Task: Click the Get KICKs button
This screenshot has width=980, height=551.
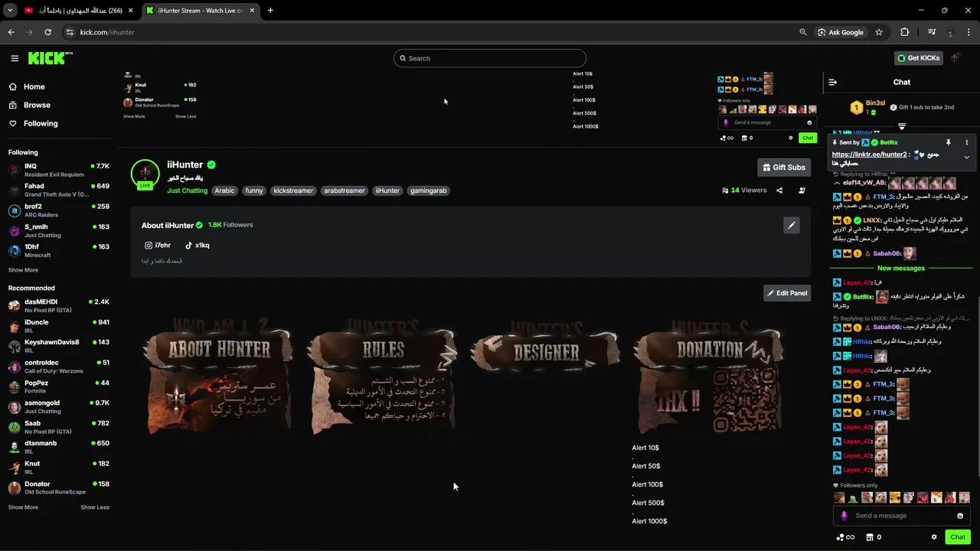Action: point(918,58)
